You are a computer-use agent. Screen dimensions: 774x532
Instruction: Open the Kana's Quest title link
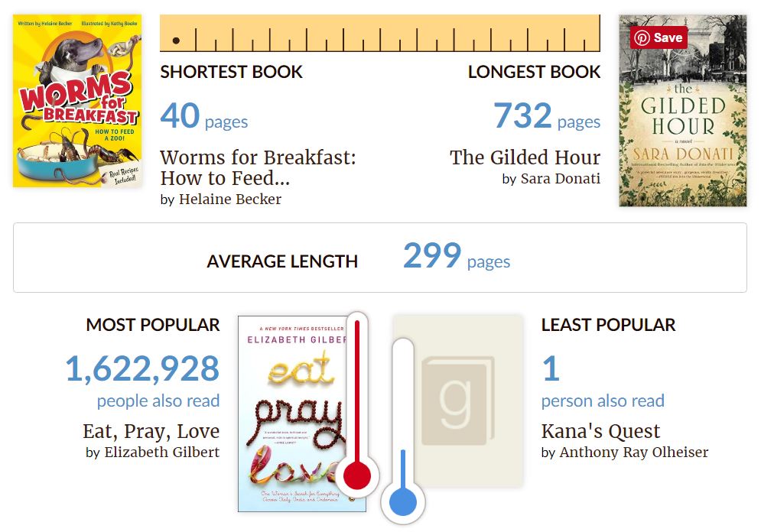click(600, 431)
